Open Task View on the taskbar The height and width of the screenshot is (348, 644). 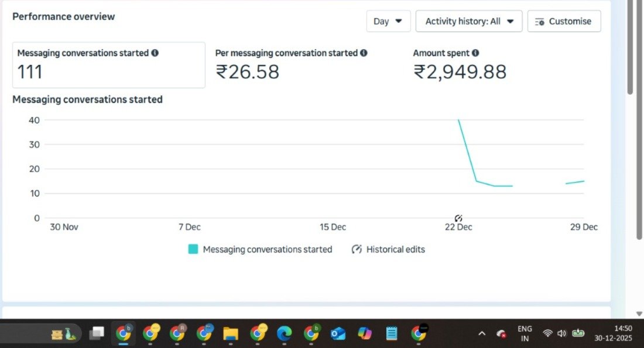(x=97, y=333)
